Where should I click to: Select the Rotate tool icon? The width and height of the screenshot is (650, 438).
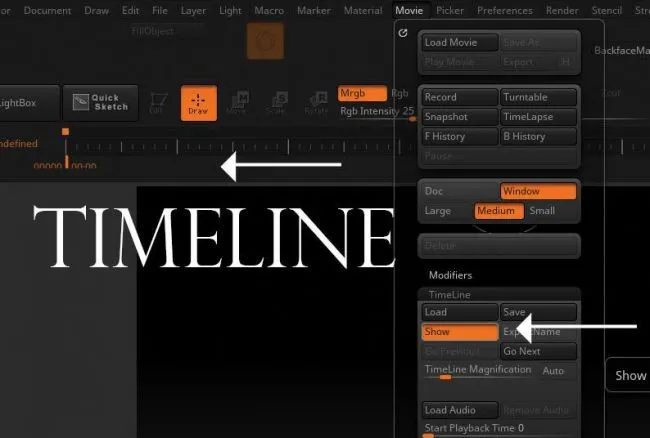317,103
